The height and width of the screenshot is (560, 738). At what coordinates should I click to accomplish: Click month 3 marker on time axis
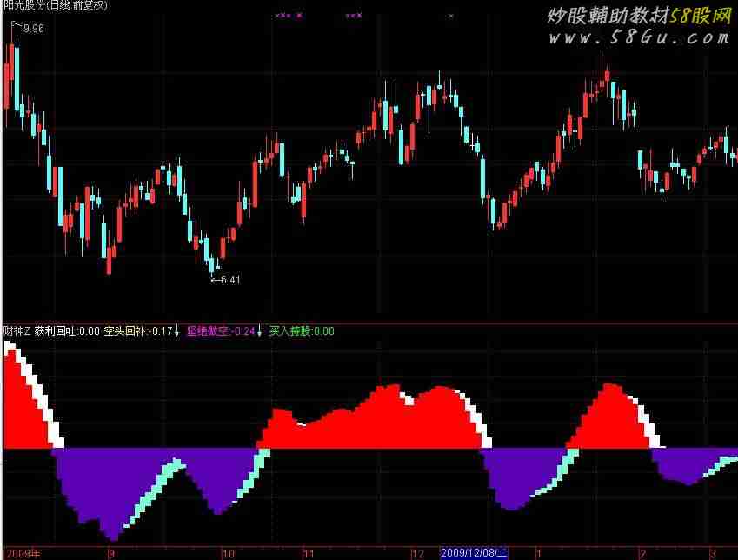click(x=714, y=553)
